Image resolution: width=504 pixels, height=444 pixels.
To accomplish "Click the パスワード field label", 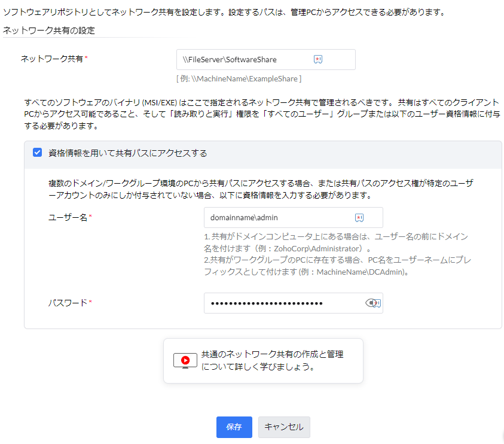I will click(68, 303).
